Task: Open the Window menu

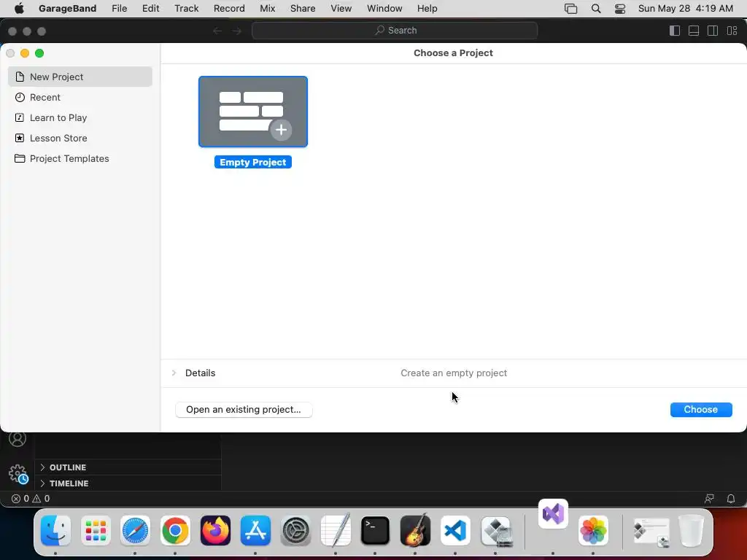Action: (x=384, y=9)
